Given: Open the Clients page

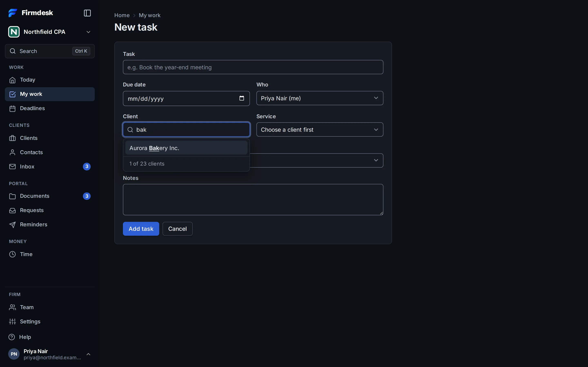Looking at the screenshot, I should coord(50,138).
